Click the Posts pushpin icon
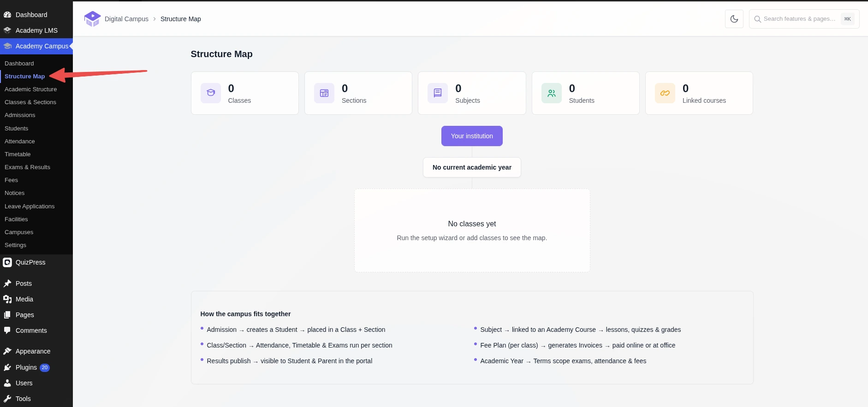The image size is (868, 407). [7, 283]
